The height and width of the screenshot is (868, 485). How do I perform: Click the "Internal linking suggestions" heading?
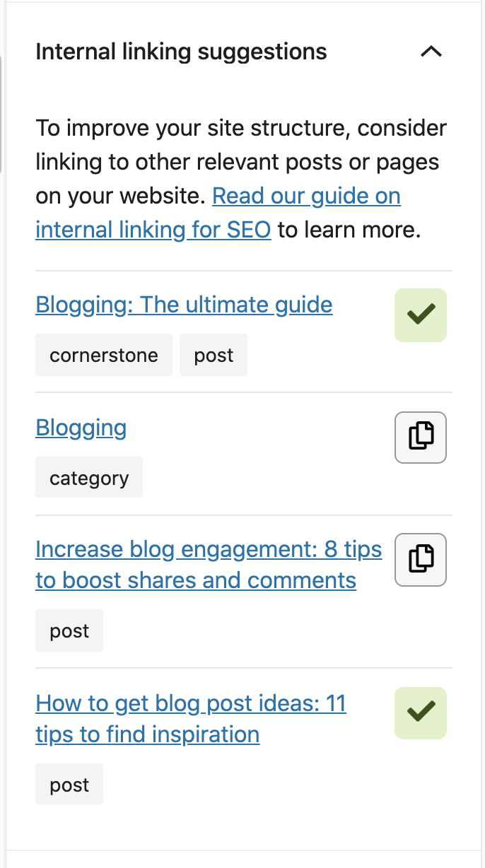click(x=181, y=51)
